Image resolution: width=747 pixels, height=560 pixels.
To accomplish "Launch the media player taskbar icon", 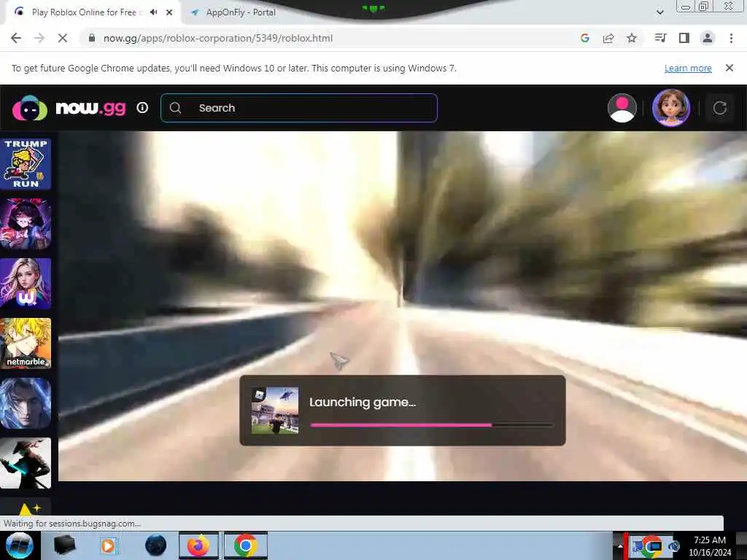I will pos(108,545).
